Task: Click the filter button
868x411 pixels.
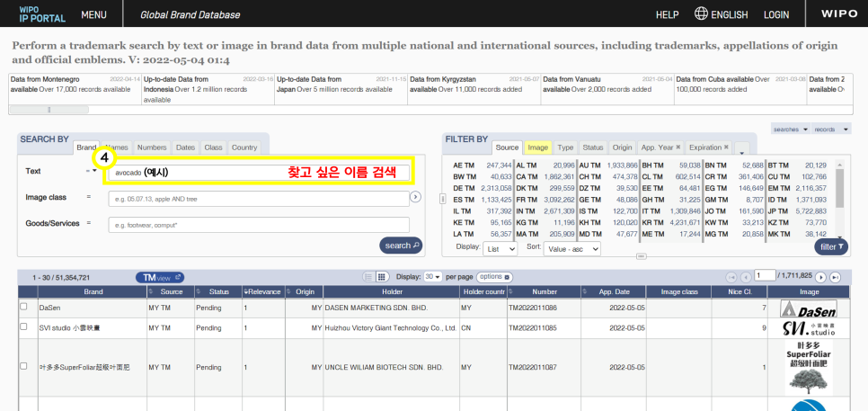Action: [x=831, y=247]
